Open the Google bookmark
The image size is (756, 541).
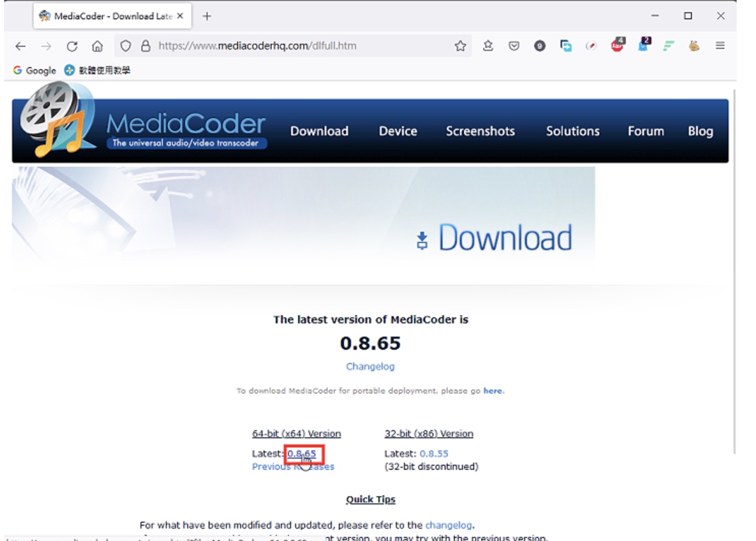35,70
